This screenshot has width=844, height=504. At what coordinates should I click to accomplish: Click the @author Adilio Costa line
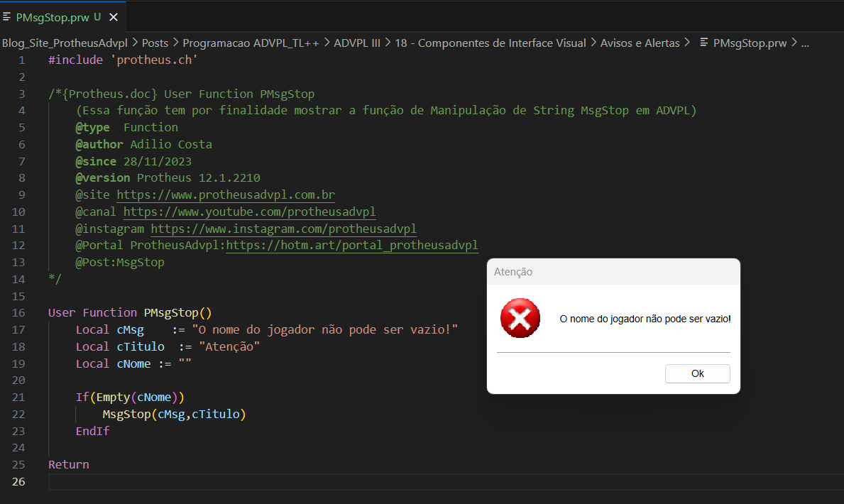(143, 144)
